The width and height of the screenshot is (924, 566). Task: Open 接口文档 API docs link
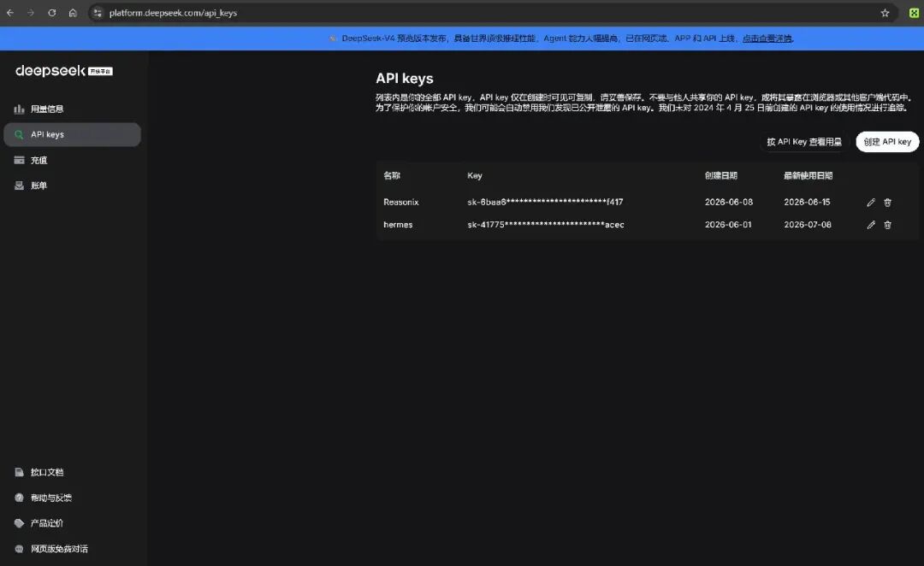[47, 472]
